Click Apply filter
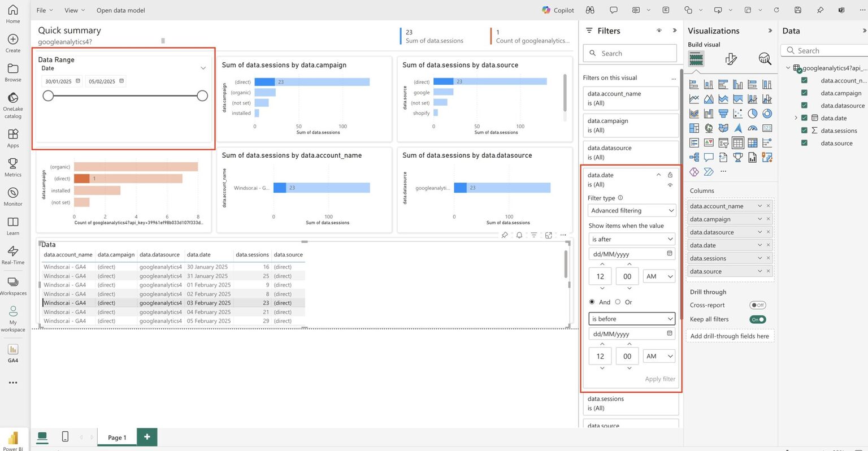Image resolution: width=868 pixels, height=451 pixels. pyautogui.click(x=660, y=379)
